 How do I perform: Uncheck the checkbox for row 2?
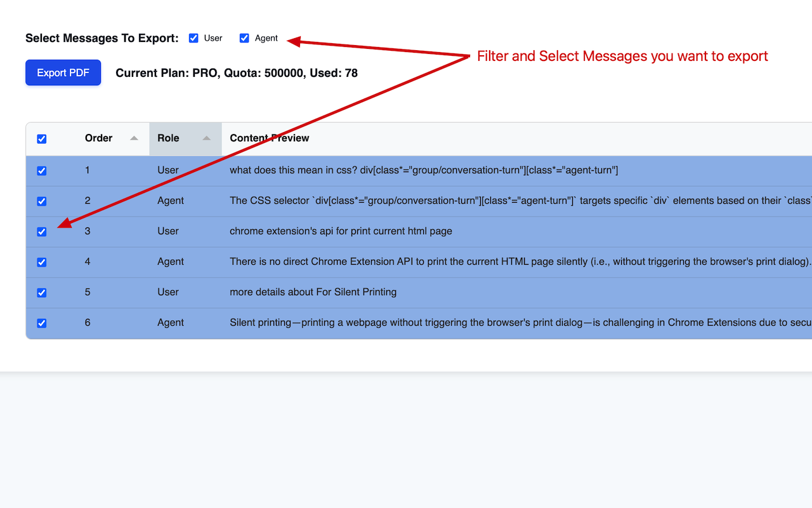(x=42, y=201)
